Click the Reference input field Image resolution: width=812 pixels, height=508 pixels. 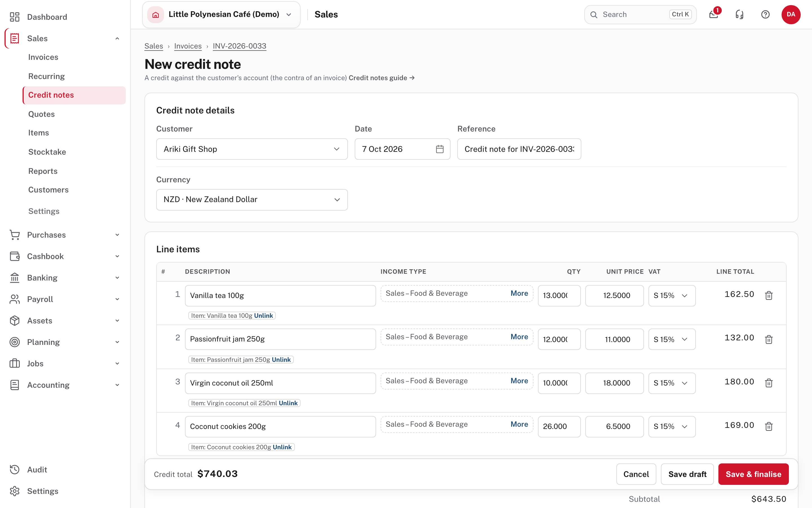(519, 149)
